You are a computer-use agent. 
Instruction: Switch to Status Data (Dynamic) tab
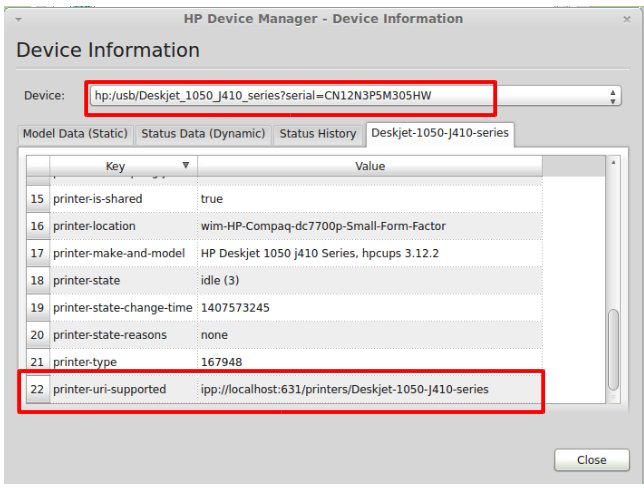[203, 134]
